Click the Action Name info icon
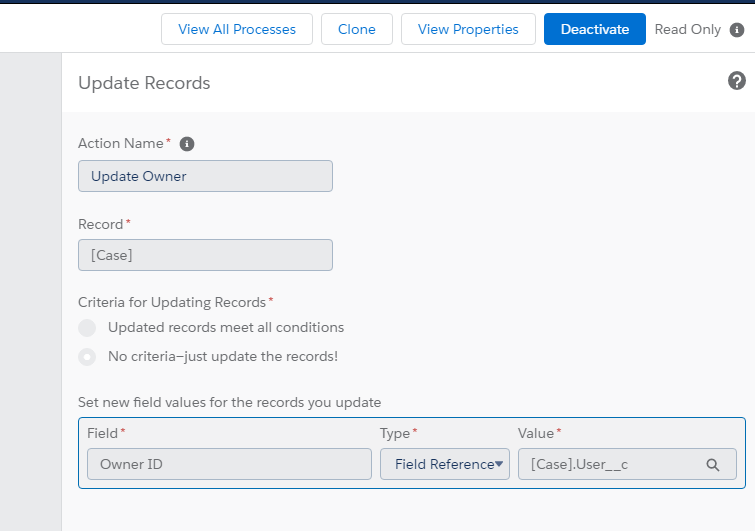Viewport: 755px width, 531px height. point(187,144)
